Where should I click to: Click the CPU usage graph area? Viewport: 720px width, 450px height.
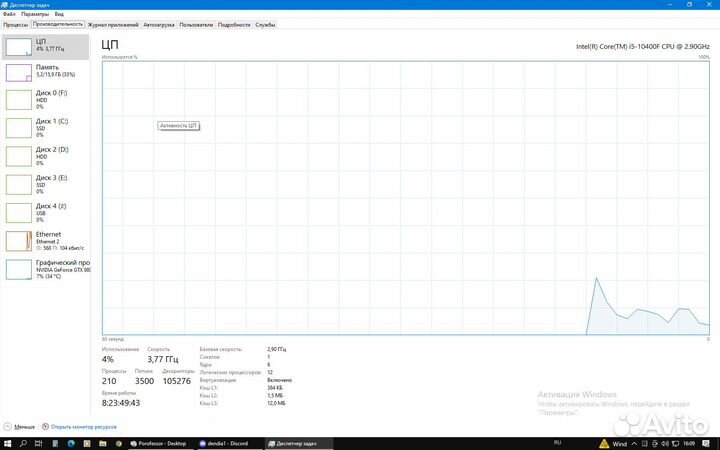click(x=405, y=198)
